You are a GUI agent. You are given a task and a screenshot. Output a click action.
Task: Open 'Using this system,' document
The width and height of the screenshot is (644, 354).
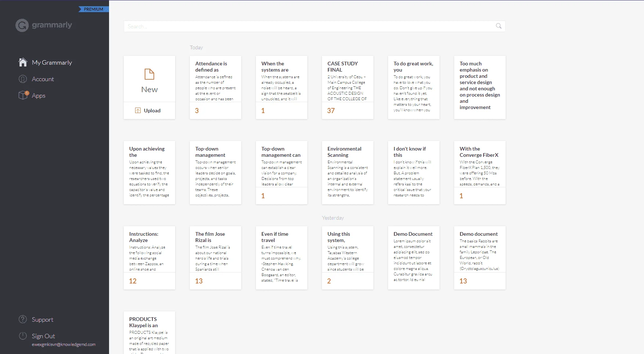(x=348, y=258)
